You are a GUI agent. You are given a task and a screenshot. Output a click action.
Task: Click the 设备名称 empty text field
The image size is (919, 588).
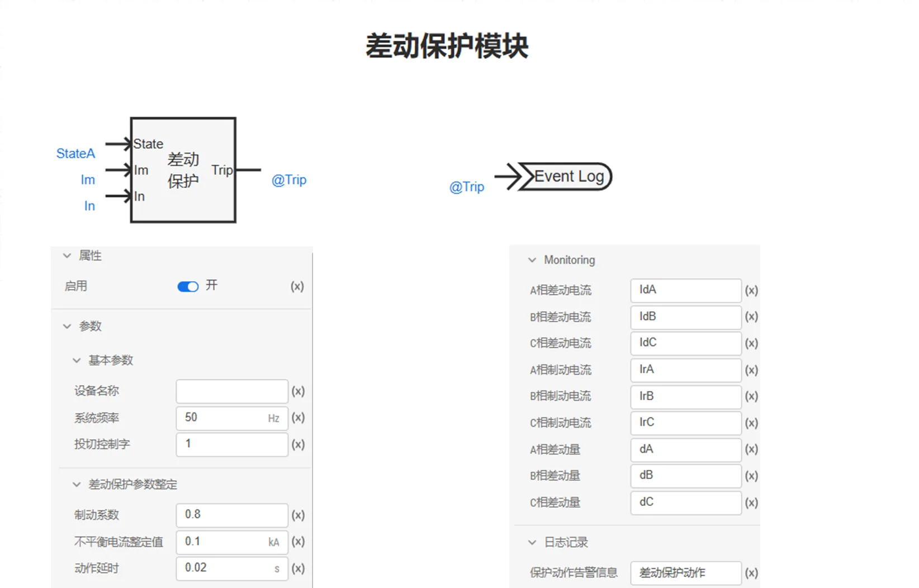[231, 391]
